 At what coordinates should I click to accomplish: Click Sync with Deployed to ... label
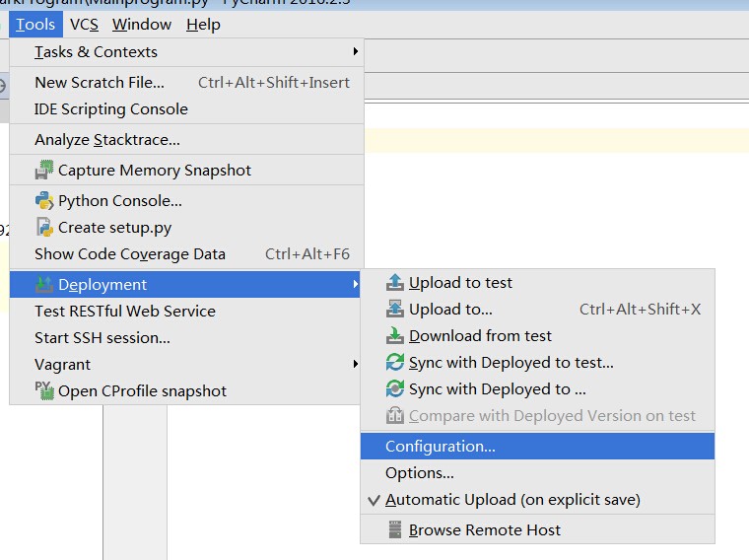pyautogui.click(x=498, y=389)
